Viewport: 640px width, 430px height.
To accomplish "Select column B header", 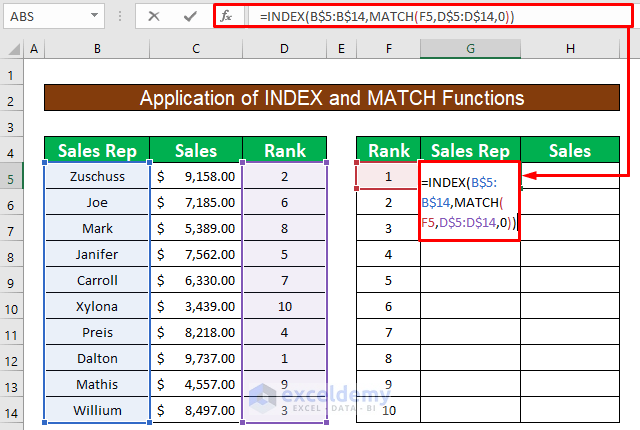I will click(x=97, y=49).
